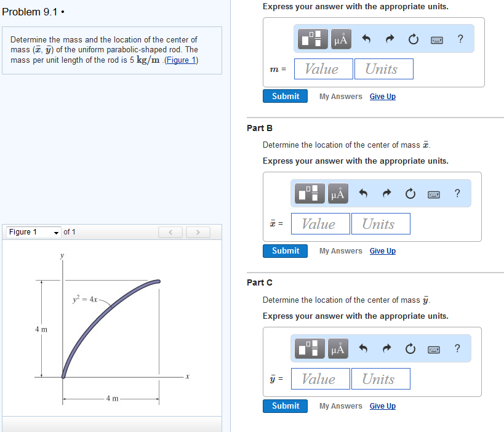Go to next figure arrow

(x=198, y=232)
